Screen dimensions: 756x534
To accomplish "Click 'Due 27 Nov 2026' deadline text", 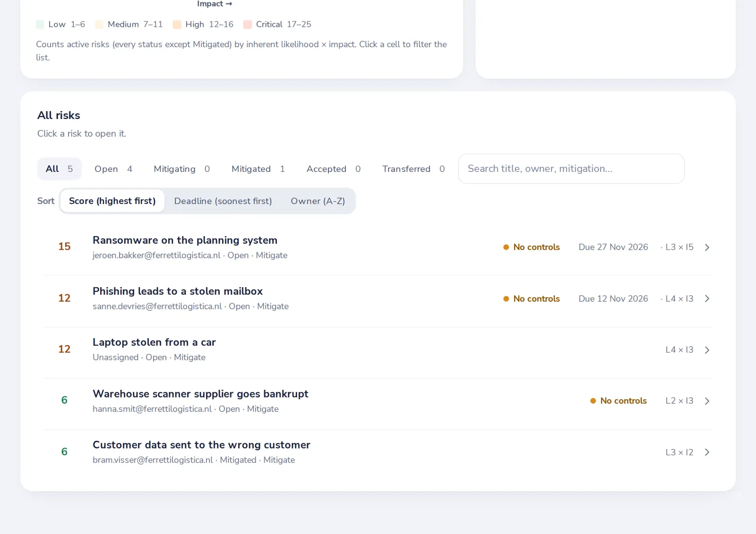I will 613,247.
